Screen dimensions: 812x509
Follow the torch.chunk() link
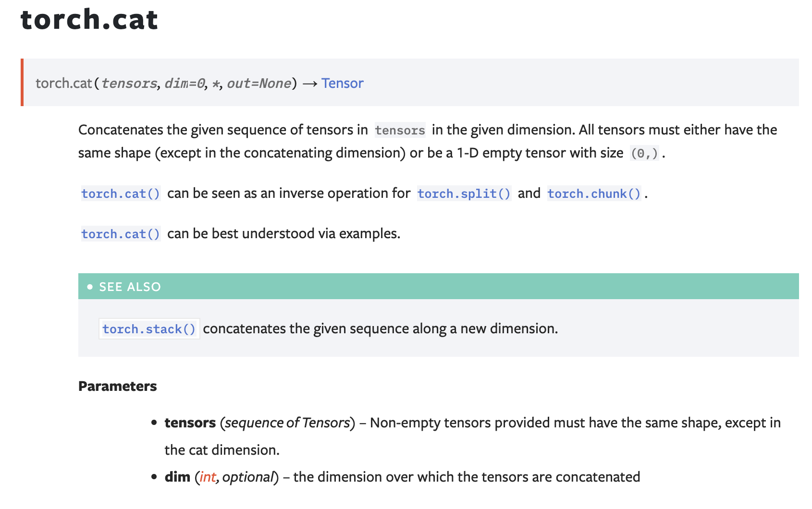coord(594,194)
